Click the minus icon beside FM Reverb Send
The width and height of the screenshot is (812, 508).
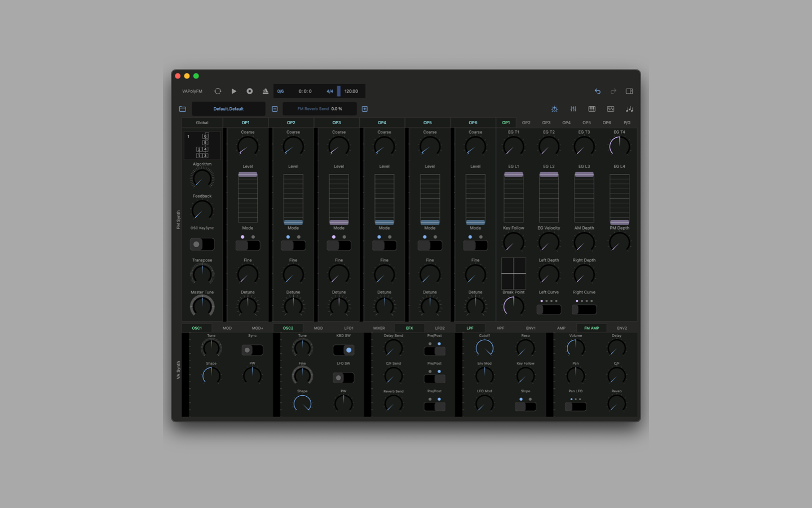point(275,109)
